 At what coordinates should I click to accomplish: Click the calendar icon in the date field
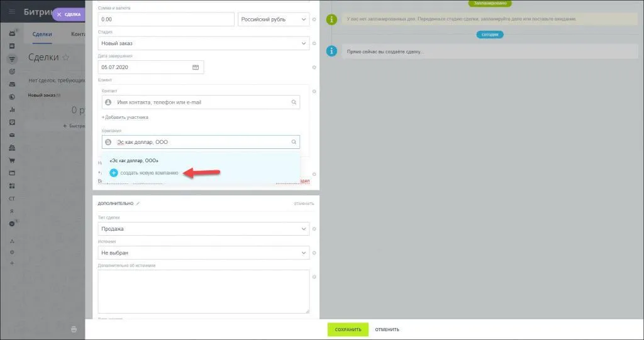[195, 67]
